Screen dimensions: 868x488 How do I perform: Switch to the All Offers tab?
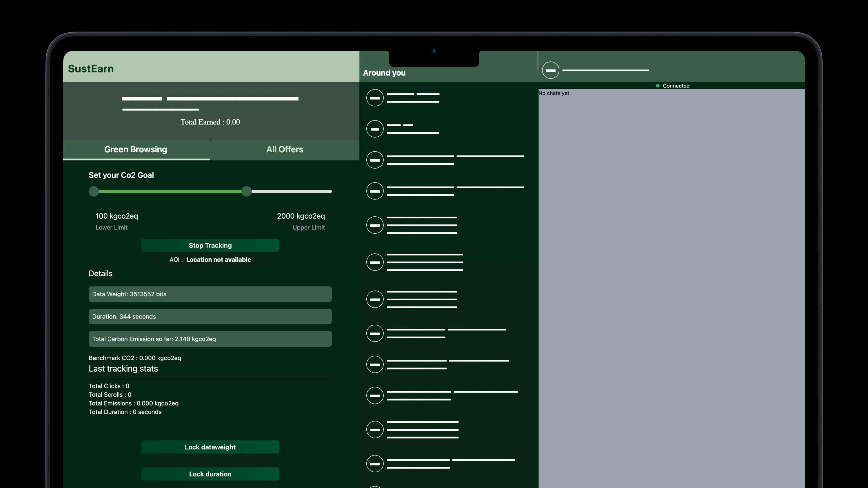[x=285, y=149]
